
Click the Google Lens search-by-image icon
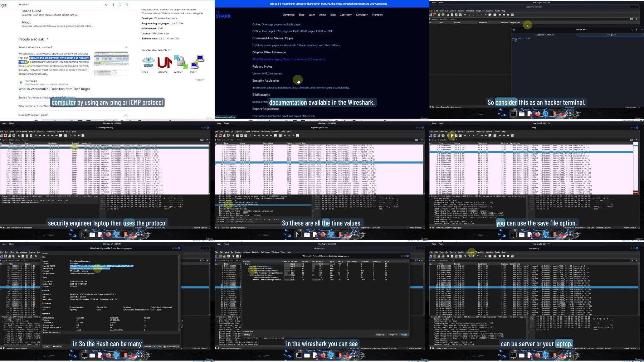(x=120, y=5)
